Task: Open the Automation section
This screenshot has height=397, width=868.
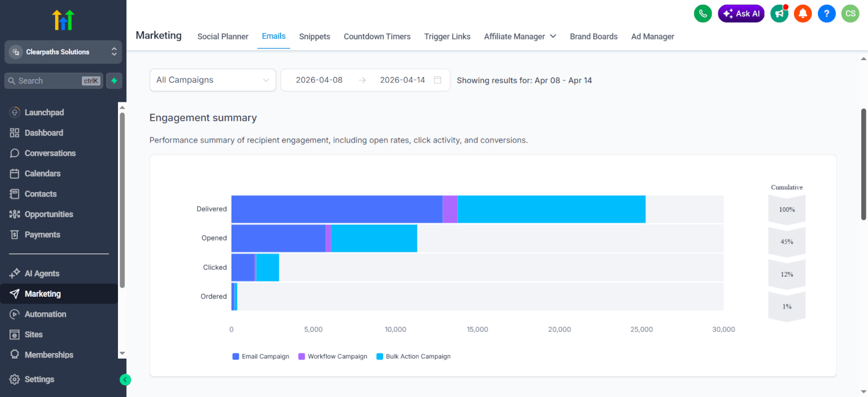Action: point(44,314)
